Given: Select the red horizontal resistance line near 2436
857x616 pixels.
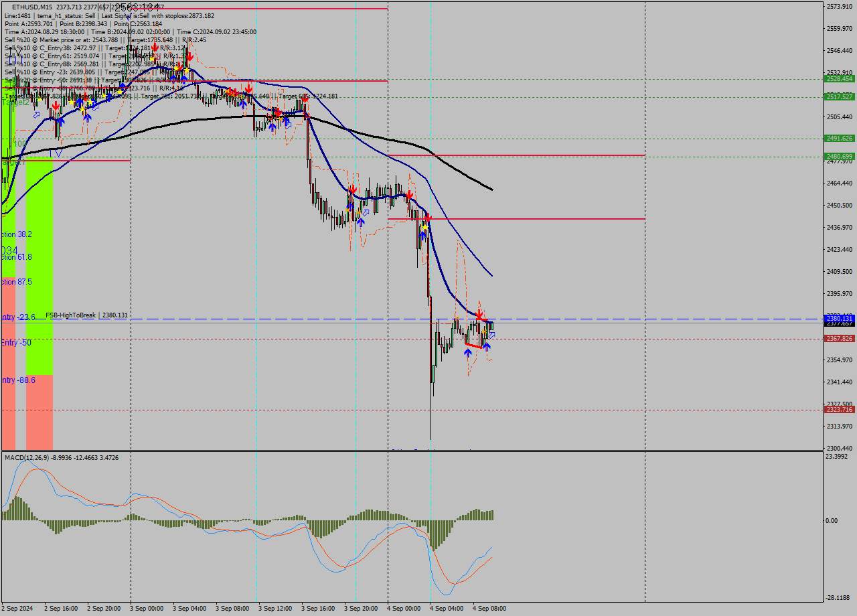Looking at the screenshot, I should pos(569,218).
